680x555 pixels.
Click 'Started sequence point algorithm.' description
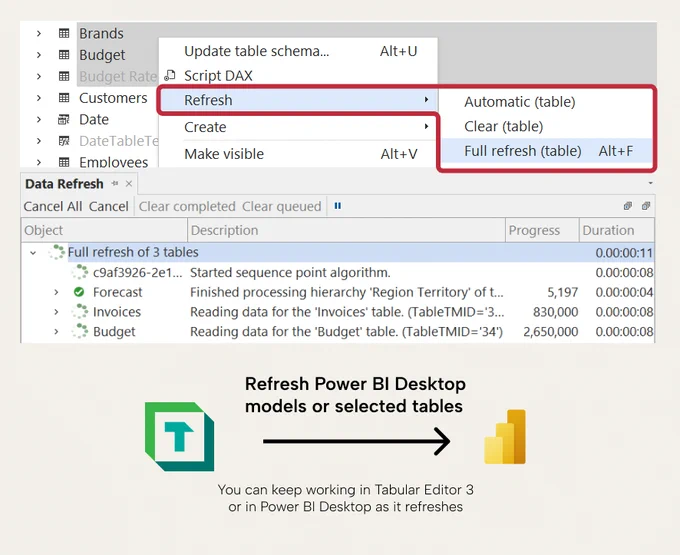[290, 272]
